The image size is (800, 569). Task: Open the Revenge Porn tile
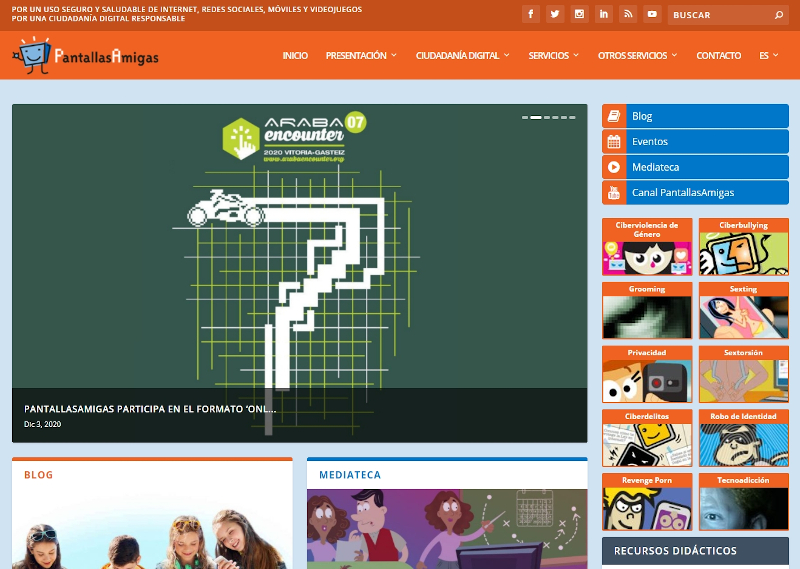647,502
